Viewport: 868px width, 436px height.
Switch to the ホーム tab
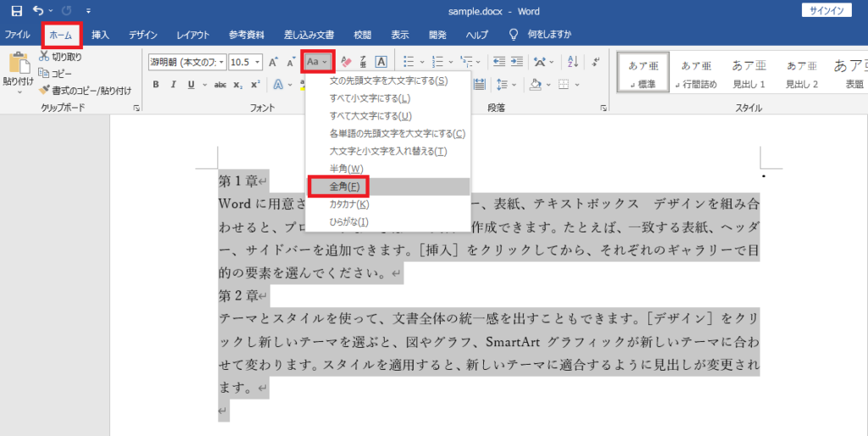pos(61,35)
